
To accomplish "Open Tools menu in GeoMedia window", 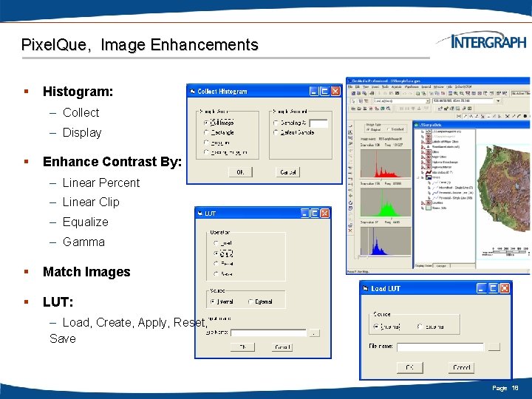I will [385, 87].
